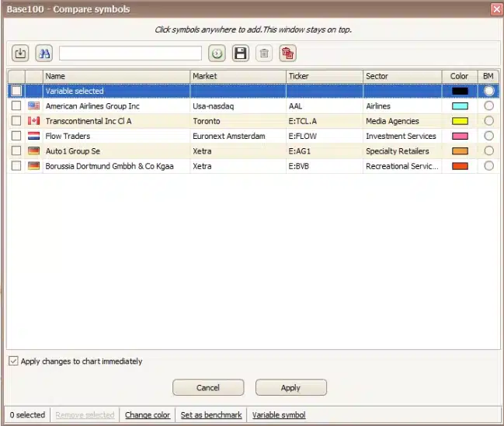Click the Change color link
This screenshot has width=504, height=426.
(x=148, y=415)
